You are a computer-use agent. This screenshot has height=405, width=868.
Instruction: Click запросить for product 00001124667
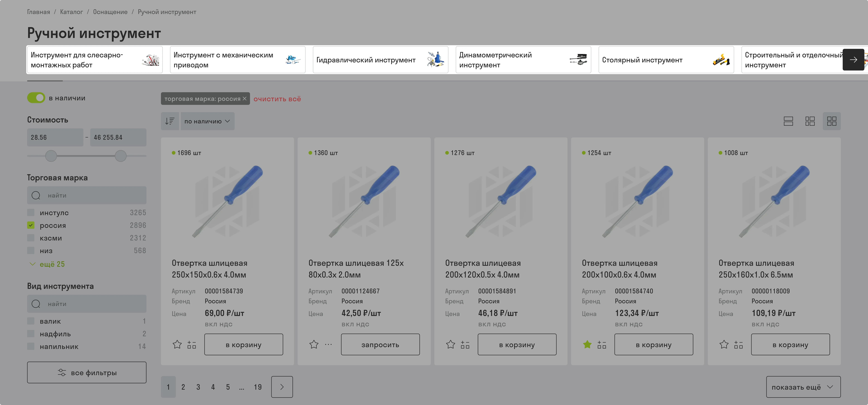[x=380, y=344]
